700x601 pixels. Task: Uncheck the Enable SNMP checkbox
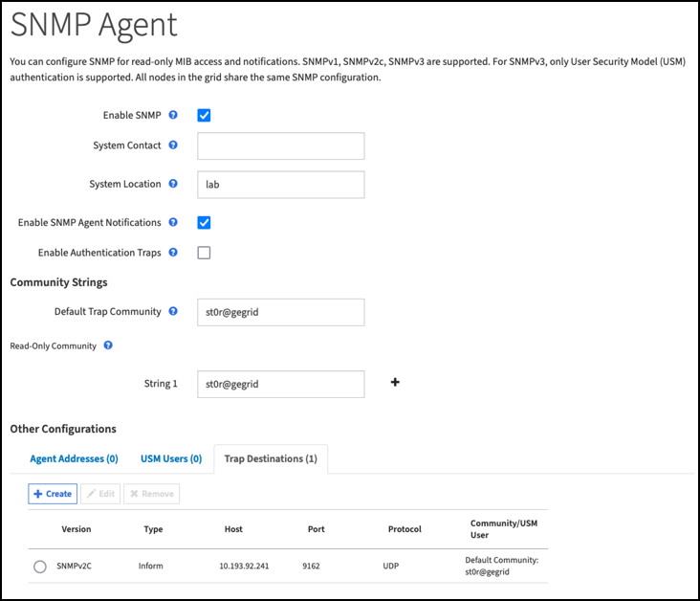tap(204, 116)
